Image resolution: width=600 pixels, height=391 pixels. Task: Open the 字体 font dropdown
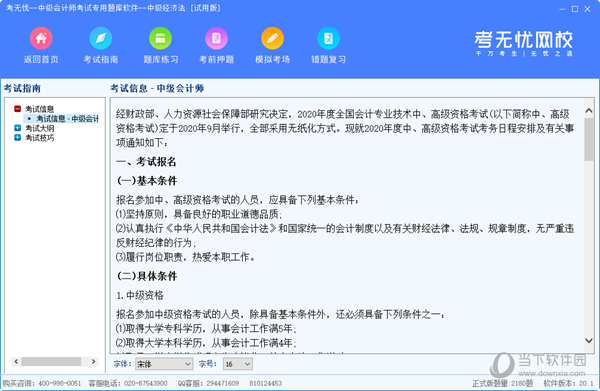pyautogui.click(x=164, y=364)
